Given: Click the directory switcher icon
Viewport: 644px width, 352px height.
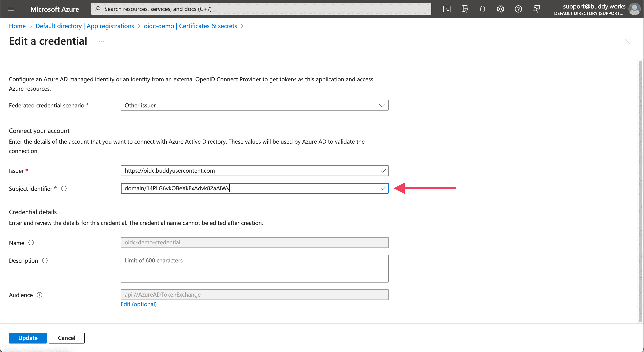Looking at the screenshot, I should [465, 9].
